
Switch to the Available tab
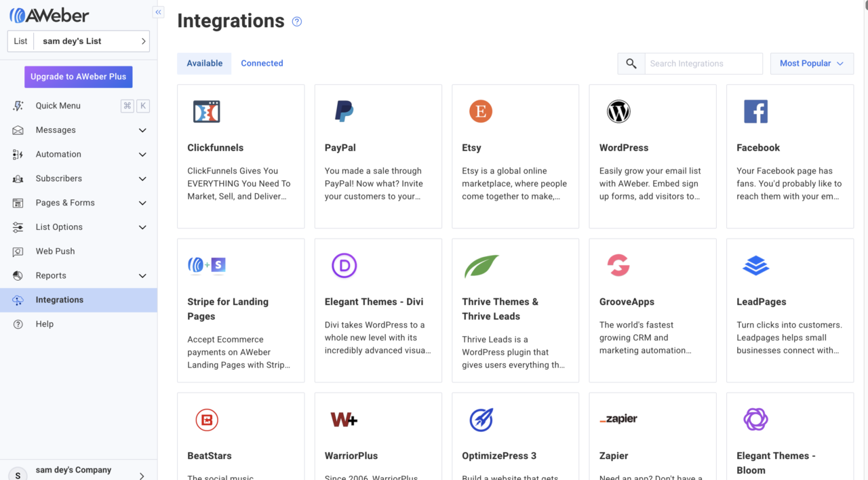pyautogui.click(x=205, y=64)
